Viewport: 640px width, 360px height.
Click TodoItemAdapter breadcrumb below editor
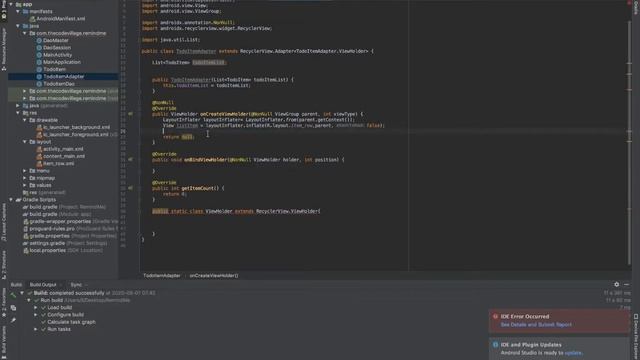click(x=162, y=276)
